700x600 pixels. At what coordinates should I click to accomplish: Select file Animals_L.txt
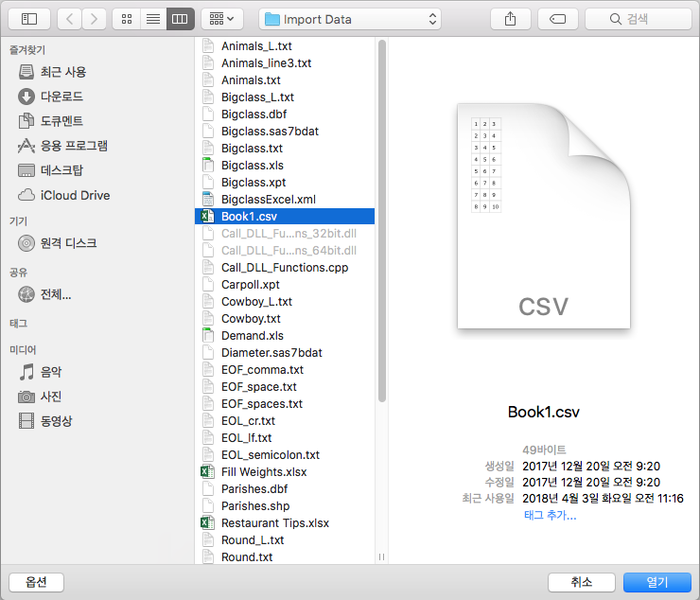[285, 46]
